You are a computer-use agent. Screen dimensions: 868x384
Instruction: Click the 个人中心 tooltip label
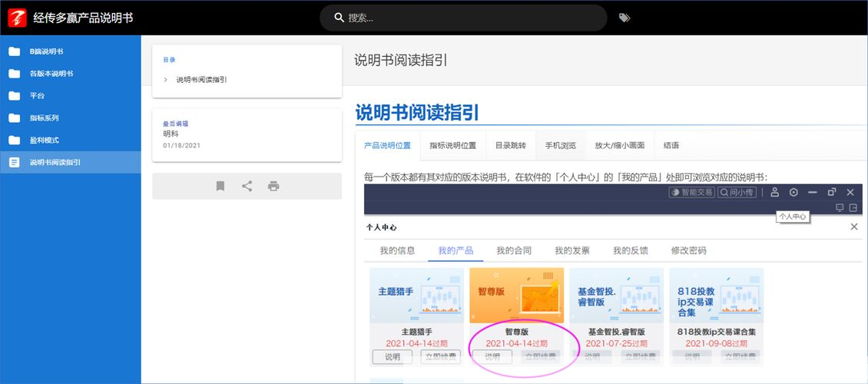(x=793, y=217)
